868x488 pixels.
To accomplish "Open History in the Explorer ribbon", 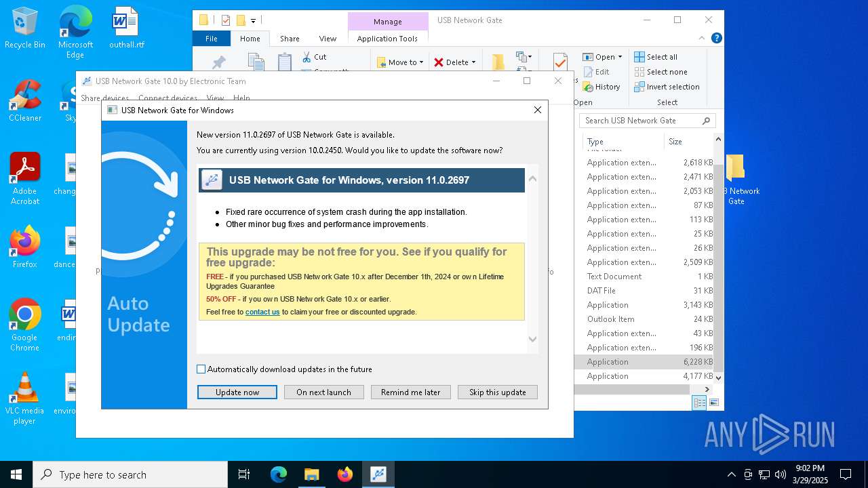I will pyautogui.click(x=601, y=87).
